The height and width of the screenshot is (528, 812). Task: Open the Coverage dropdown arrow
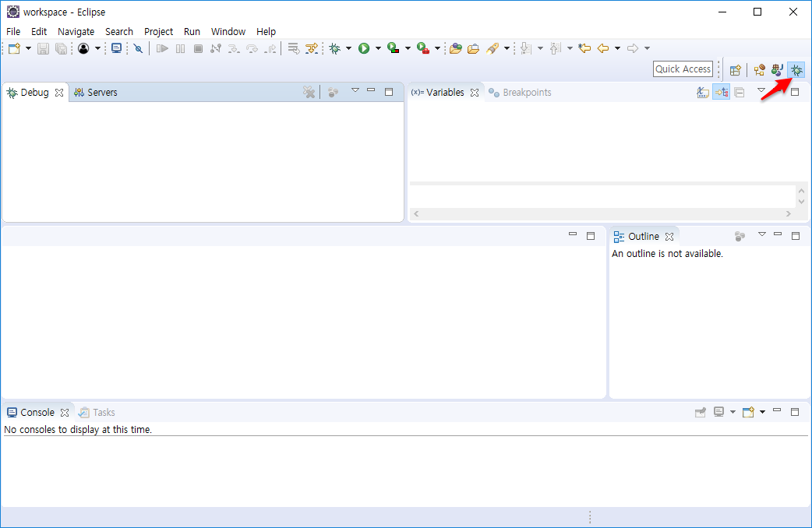[408, 48]
